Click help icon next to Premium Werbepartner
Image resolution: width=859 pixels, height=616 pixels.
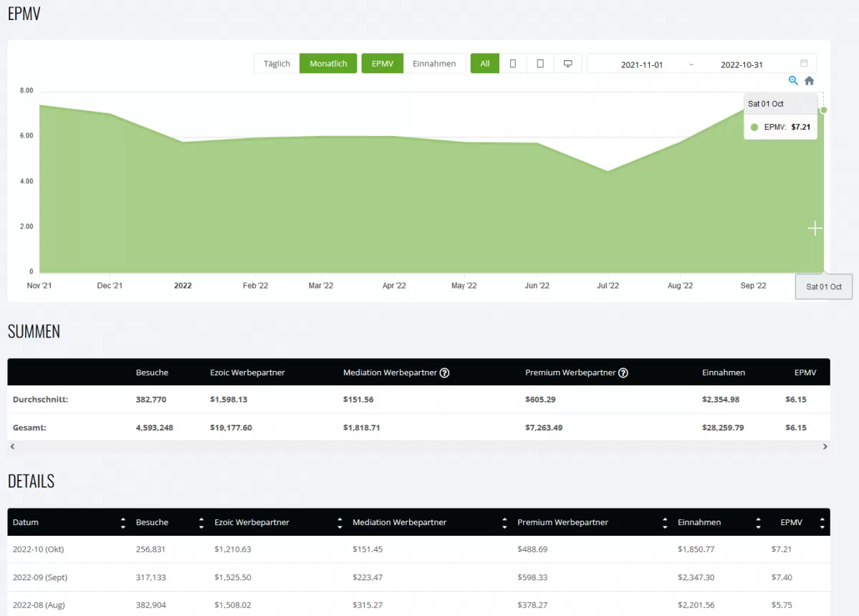pos(623,372)
